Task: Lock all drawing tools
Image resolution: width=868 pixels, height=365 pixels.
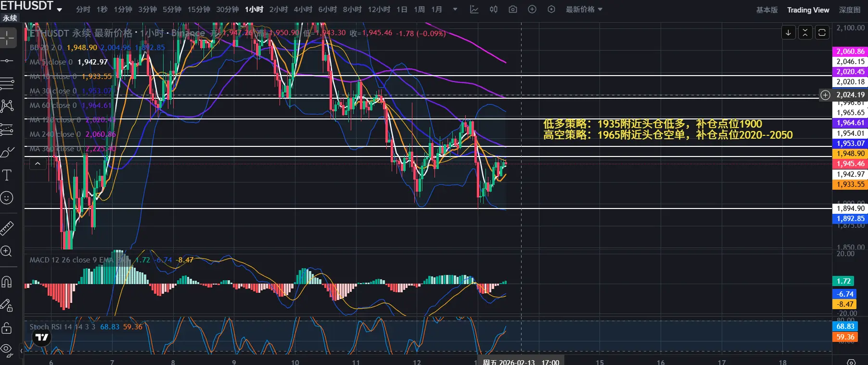Action: pyautogui.click(x=7, y=327)
